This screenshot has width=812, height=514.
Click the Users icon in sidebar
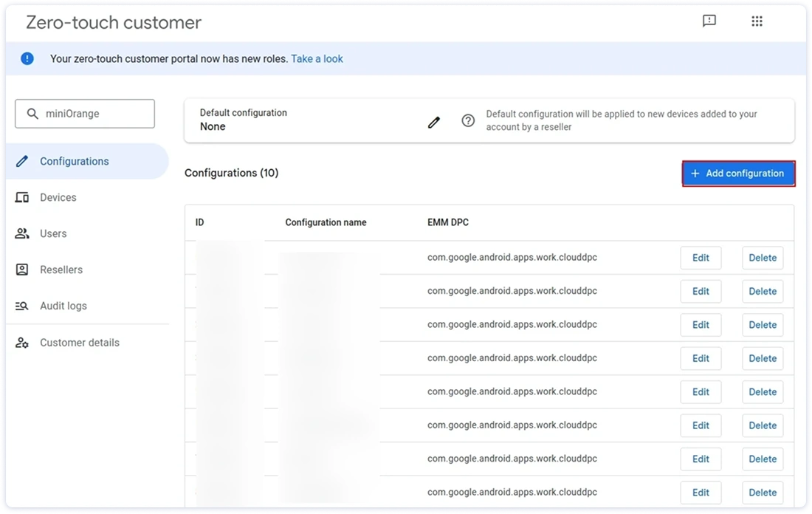coord(22,233)
